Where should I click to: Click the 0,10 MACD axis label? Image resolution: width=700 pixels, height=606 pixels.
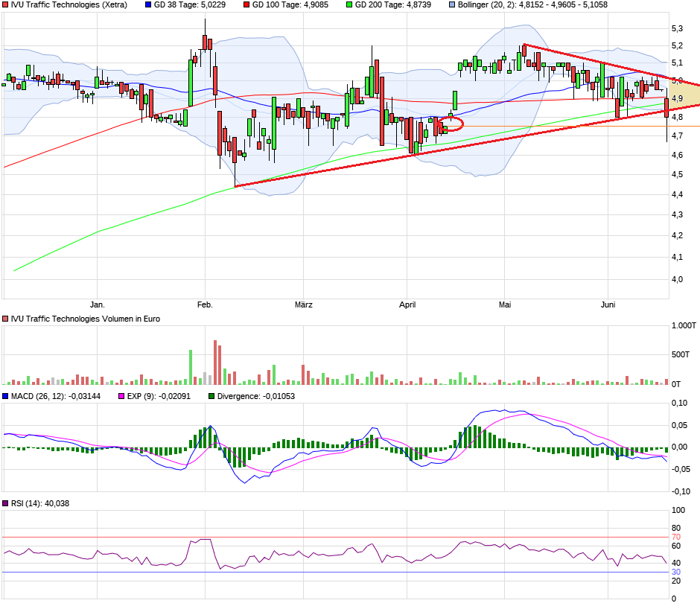point(679,403)
